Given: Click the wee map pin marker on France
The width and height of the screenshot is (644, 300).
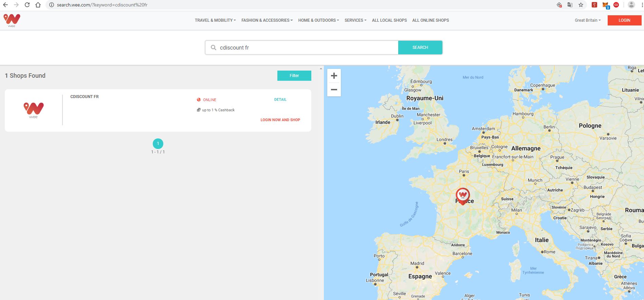Looking at the screenshot, I should click(463, 195).
